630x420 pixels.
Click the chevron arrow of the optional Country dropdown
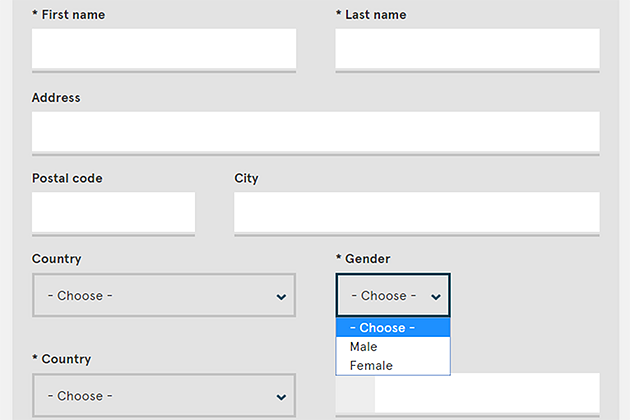point(281,297)
